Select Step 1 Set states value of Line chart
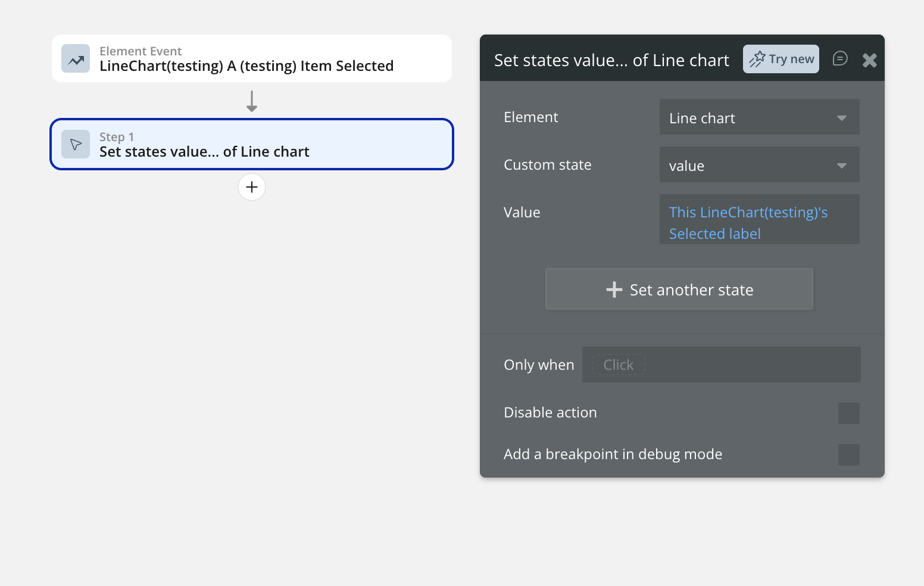The image size is (924, 586). pyautogui.click(x=252, y=144)
